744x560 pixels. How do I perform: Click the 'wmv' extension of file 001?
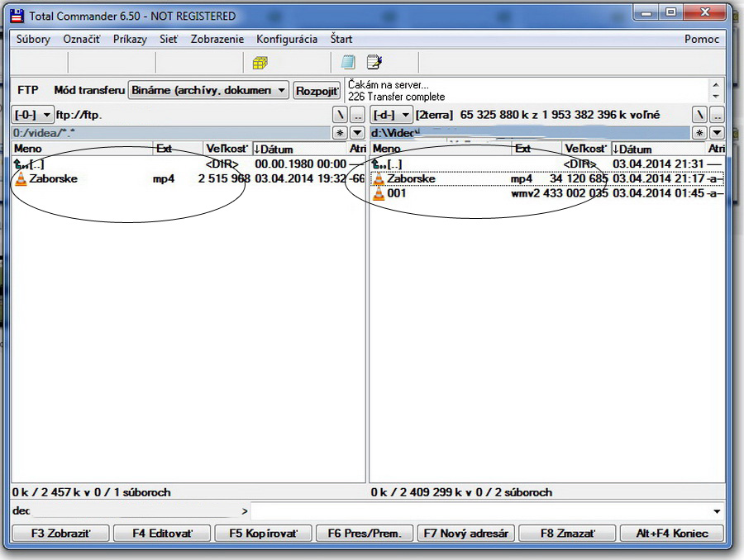[522, 193]
